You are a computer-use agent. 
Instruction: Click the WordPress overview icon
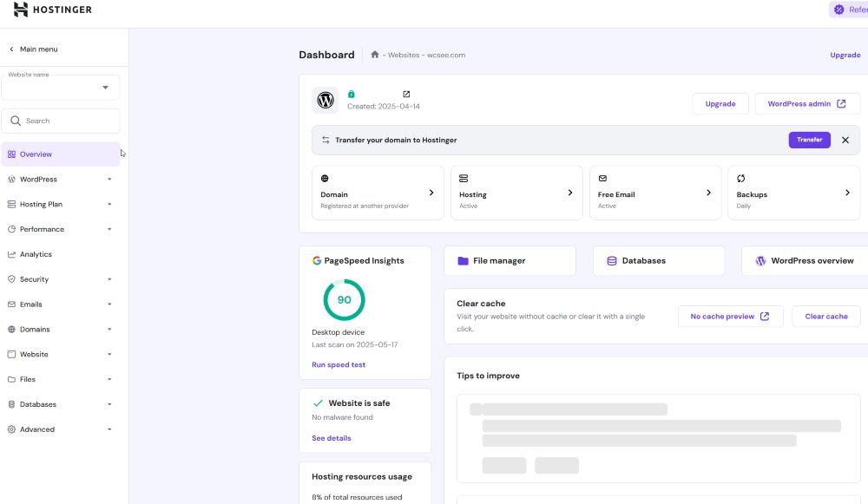760,261
